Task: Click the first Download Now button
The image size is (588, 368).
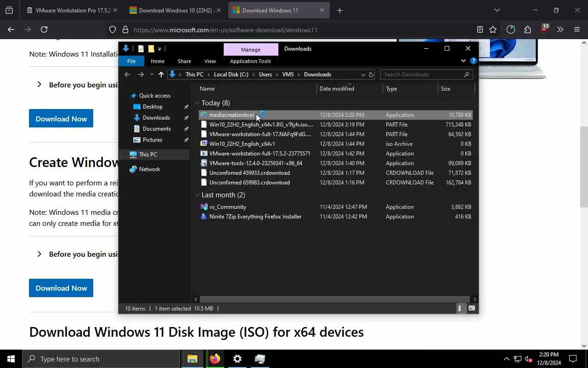Action: (61, 119)
